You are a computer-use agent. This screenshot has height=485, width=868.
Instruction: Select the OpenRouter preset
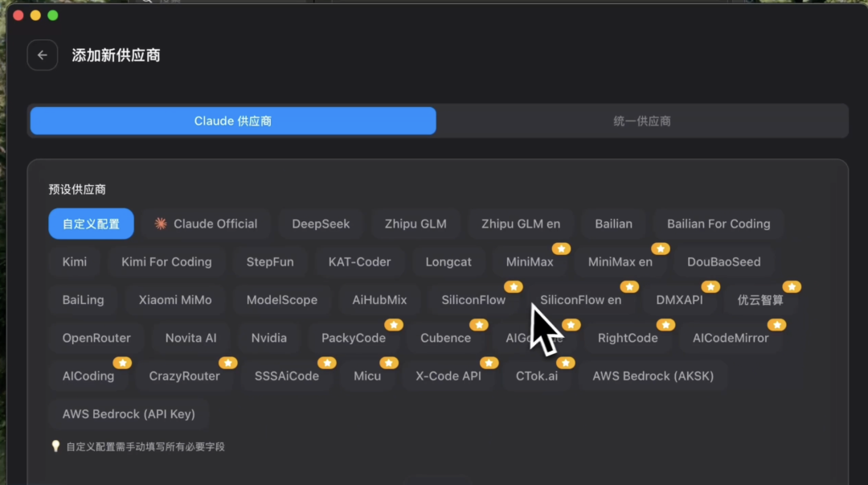pos(96,338)
